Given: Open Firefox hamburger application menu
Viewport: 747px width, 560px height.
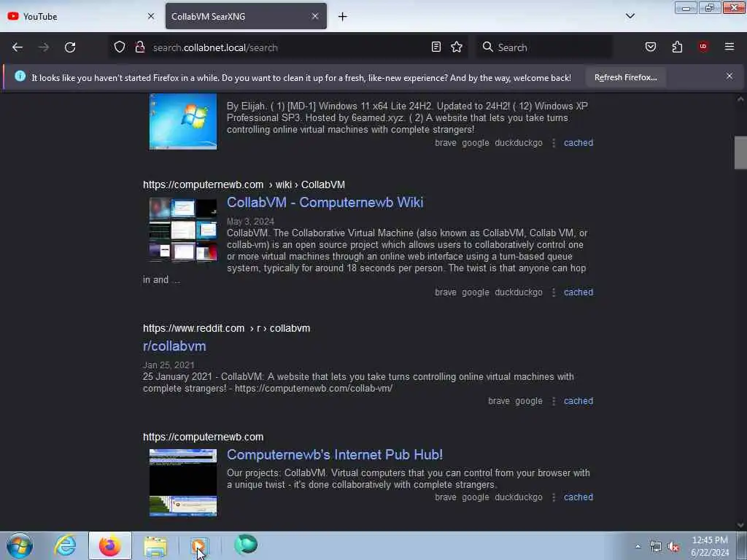Looking at the screenshot, I should click(x=729, y=47).
